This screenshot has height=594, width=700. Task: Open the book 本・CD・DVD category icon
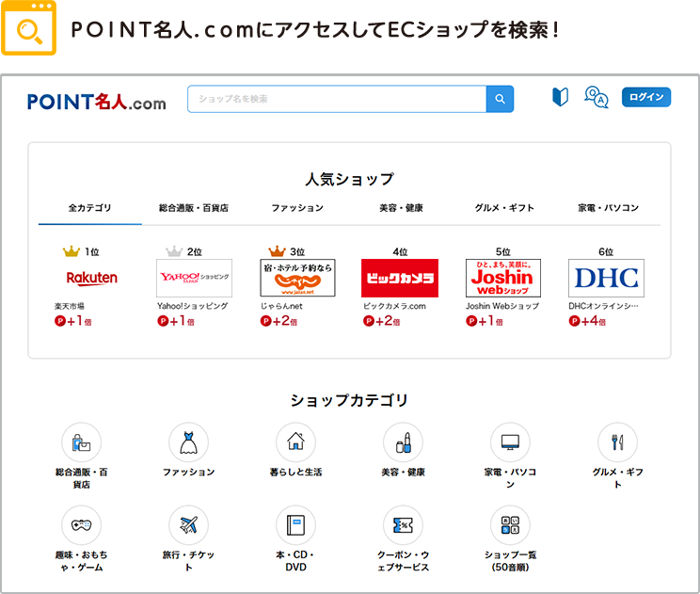(x=295, y=525)
